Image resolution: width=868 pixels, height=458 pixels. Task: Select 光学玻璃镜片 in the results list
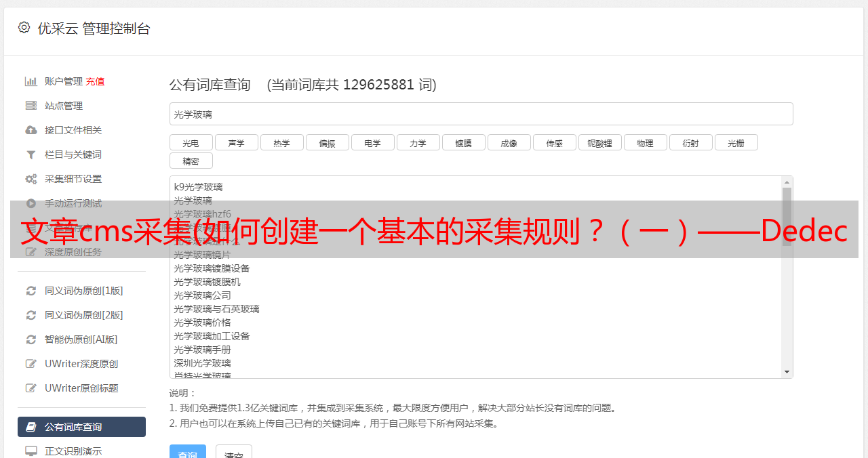pyautogui.click(x=202, y=255)
